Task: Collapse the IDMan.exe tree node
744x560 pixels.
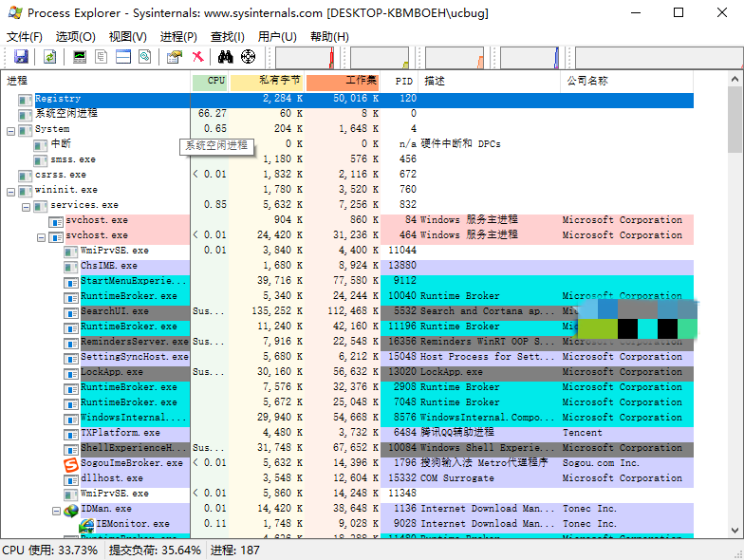Action: pyautogui.click(x=56, y=510)
